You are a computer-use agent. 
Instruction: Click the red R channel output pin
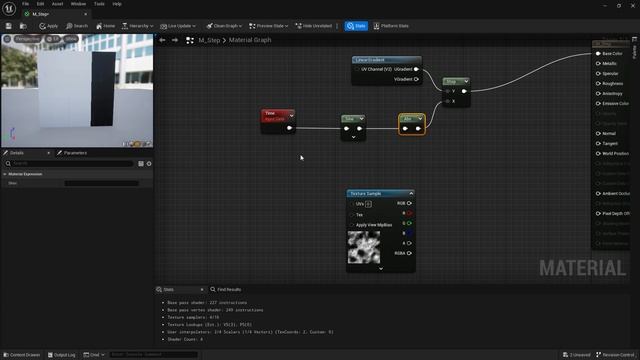point(409,213)
